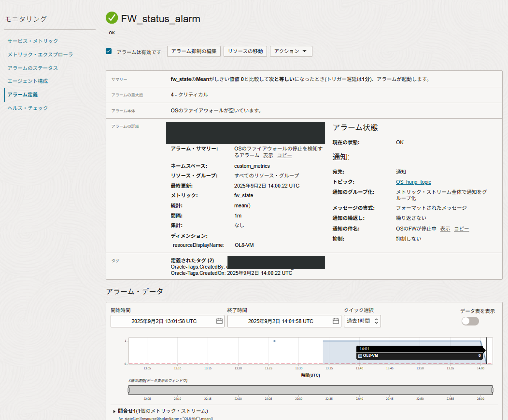
Task: Open the end time calendar picker icon
Action: (336, 321)
